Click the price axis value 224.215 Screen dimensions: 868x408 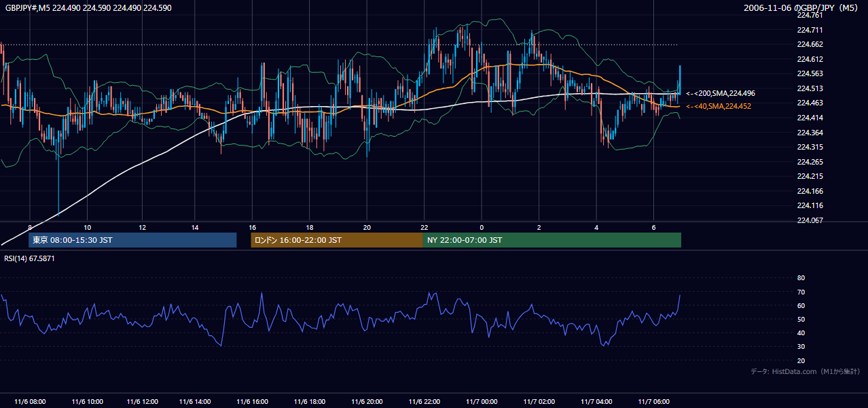coord(810,176)
